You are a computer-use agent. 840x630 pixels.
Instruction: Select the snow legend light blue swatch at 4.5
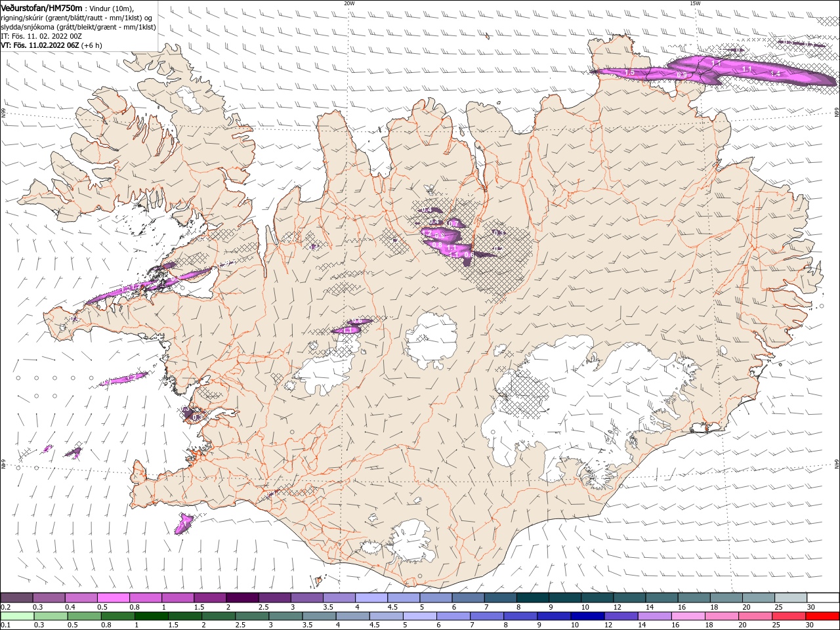click(x=404, y=598)
